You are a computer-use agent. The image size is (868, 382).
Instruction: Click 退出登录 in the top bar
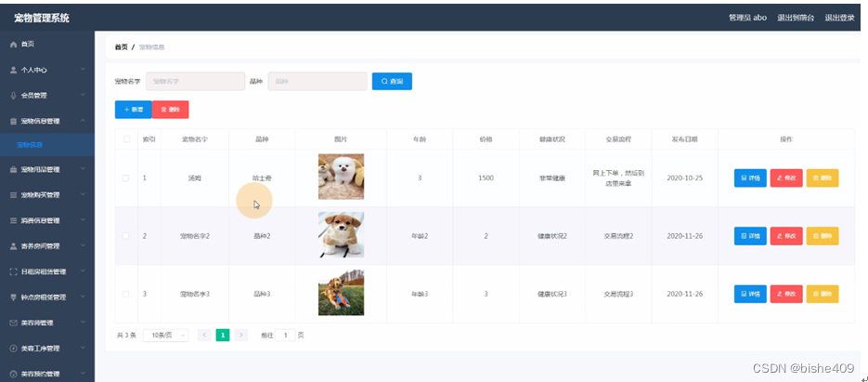[839, 18]
